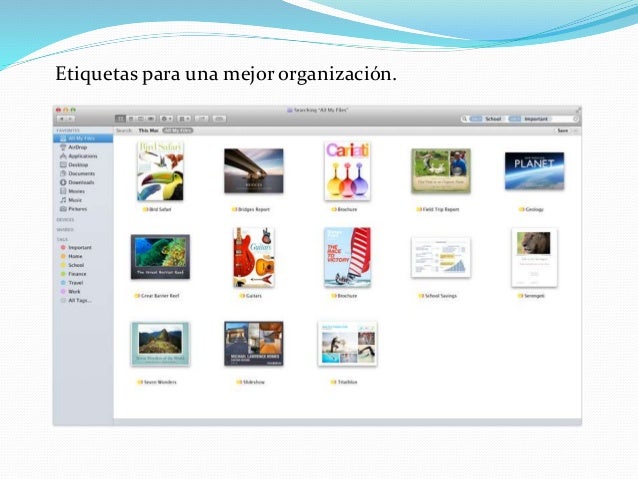
Task: Click the 'Guitars' file name
Action: (254, 296)
